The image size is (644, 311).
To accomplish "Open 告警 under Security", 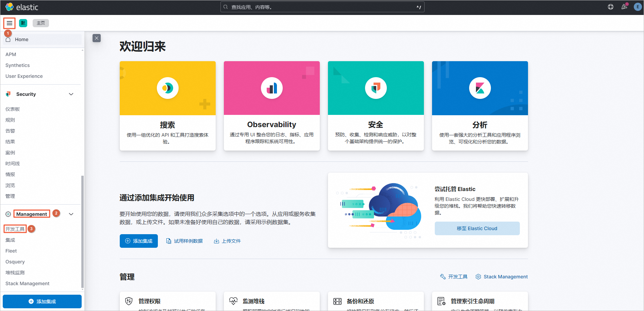I will click(10, 131).
